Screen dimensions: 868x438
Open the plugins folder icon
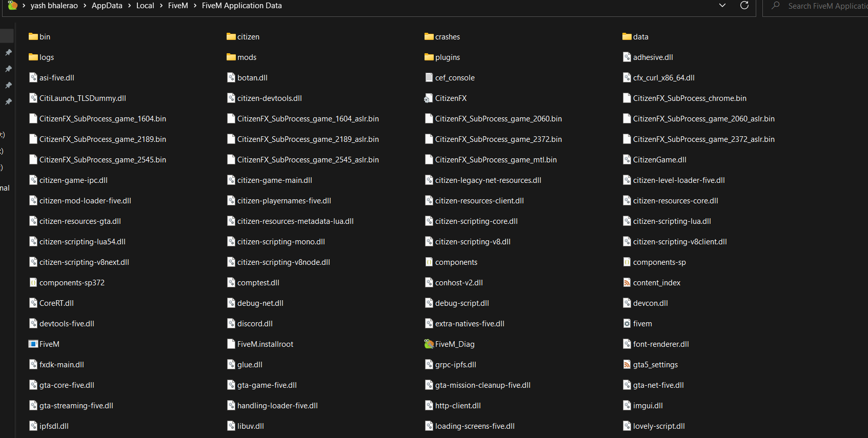[x=429, y=57]
